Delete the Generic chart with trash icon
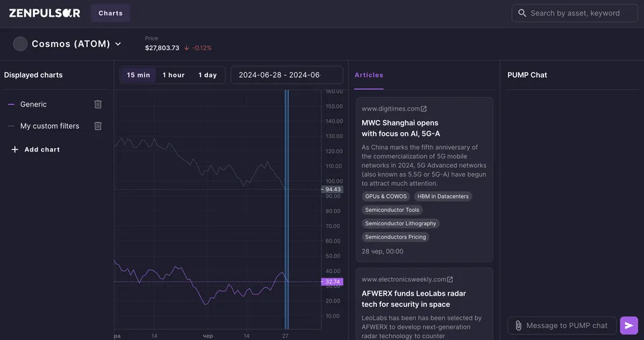 tap(98, 105)
